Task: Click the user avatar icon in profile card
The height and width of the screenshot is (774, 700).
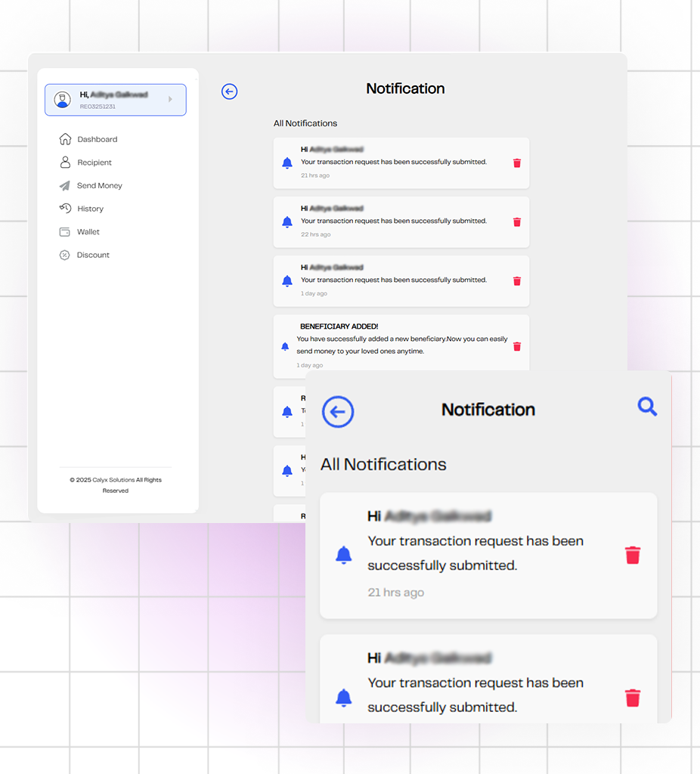Action: pyautogui.click(x=62, y=100)
